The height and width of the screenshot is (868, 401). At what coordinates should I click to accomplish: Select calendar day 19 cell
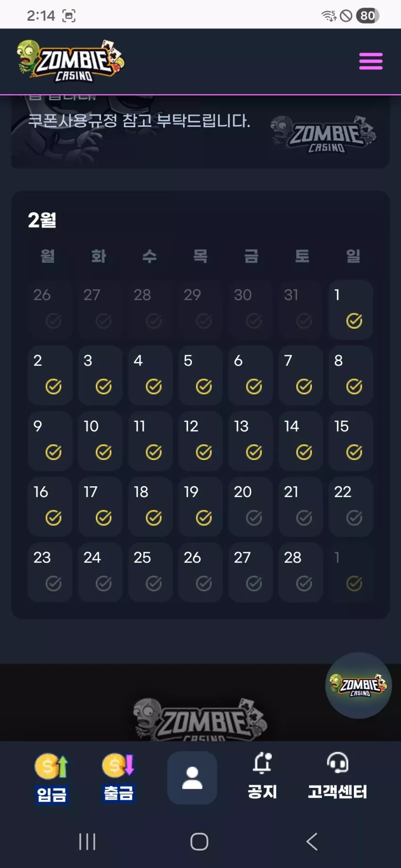[200, 507]
